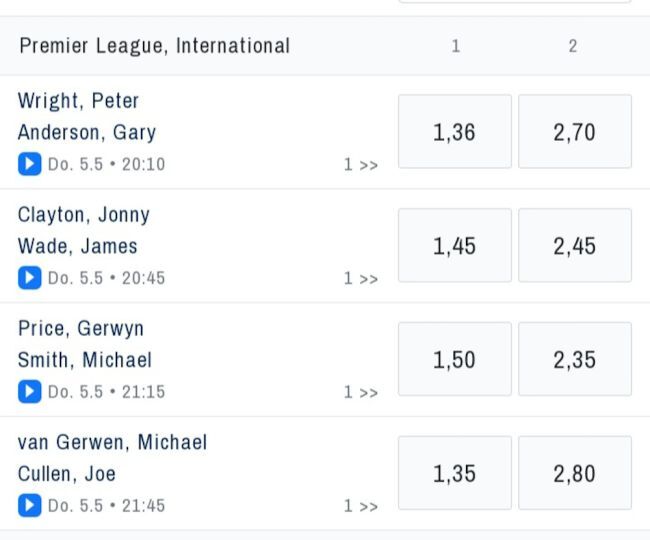Screen dimensions: 650x540
Task: Tap stream icon for Price vs Smith match
Action: [29, 392]
